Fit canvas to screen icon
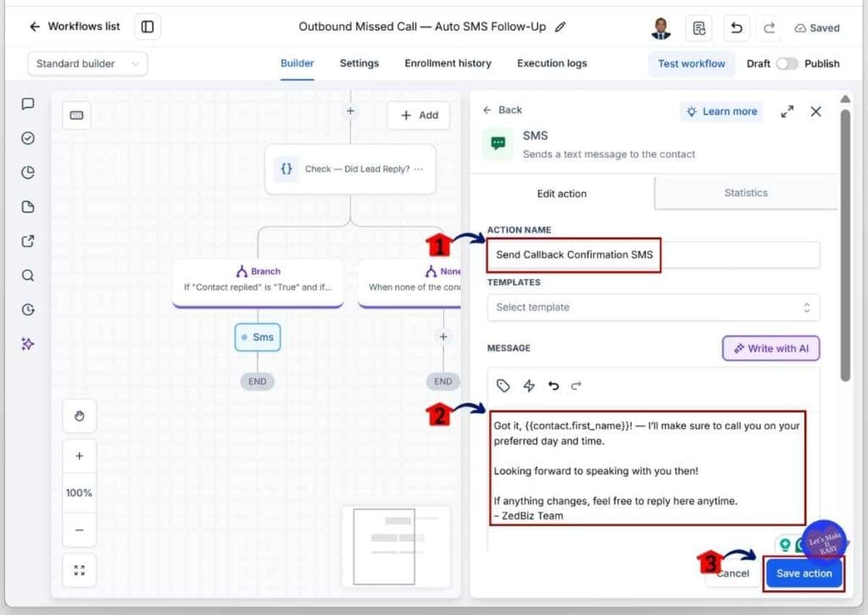 (79, 570)
